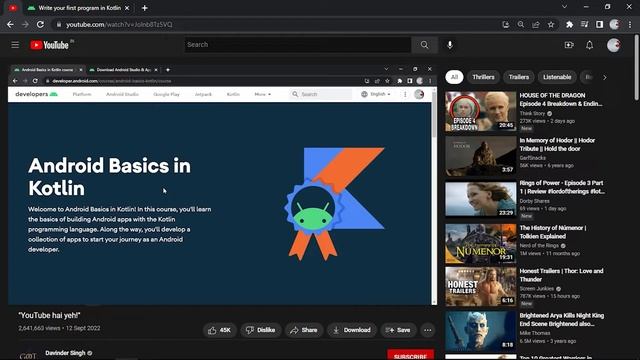Open the browser extensions puzzle icon

click(569, 24)
